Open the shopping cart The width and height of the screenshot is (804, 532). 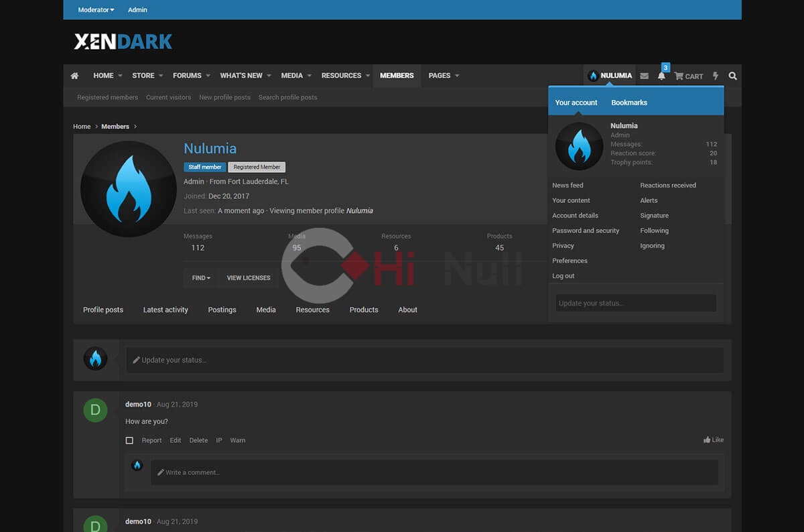point(689,76)
